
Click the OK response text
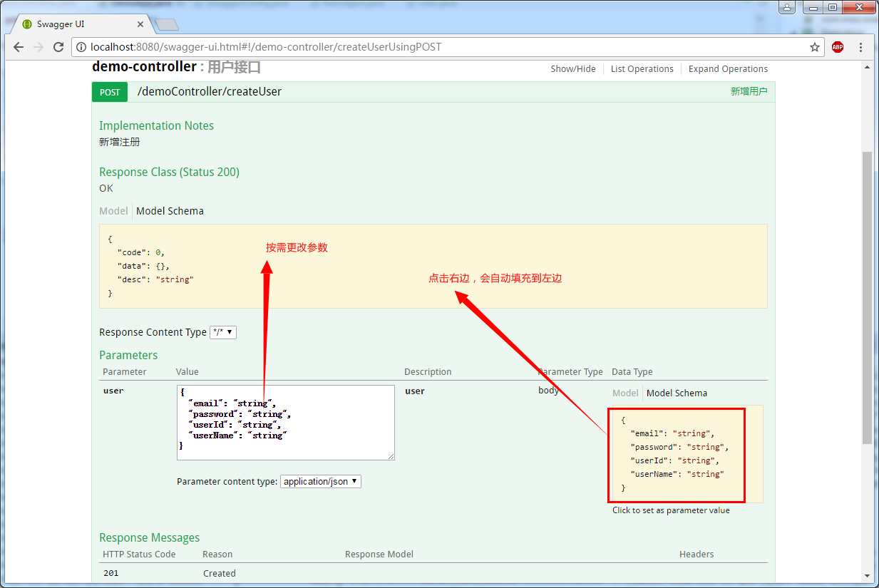tap(106, 188)
